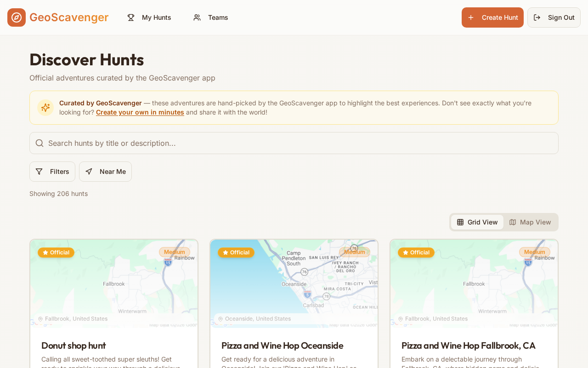Viewport: 588px width, 368px height.
Task: Focus the search hunts input field
Action: [x=294, y=143]
